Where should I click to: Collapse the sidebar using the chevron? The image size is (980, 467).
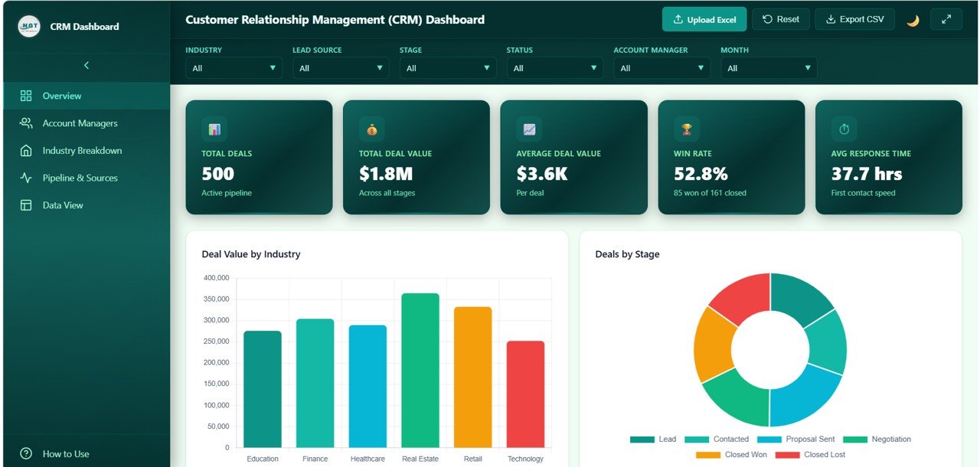(87, 65)
